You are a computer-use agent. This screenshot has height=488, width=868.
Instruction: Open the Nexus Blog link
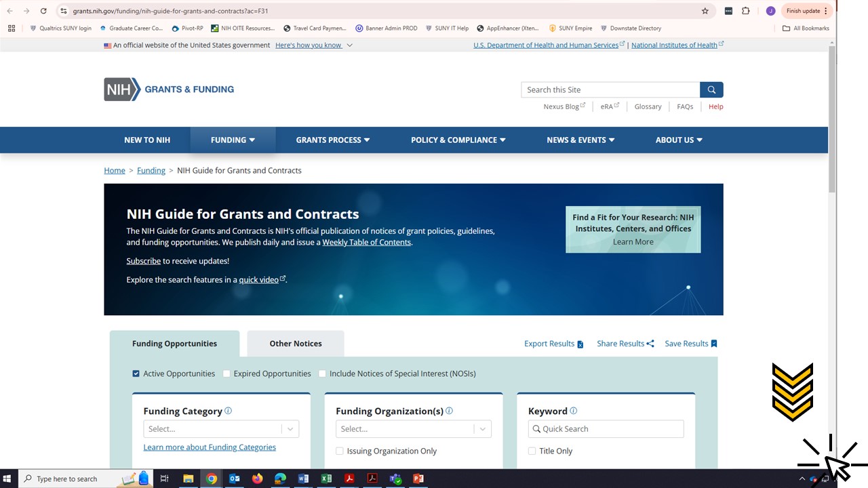[564, 106]
